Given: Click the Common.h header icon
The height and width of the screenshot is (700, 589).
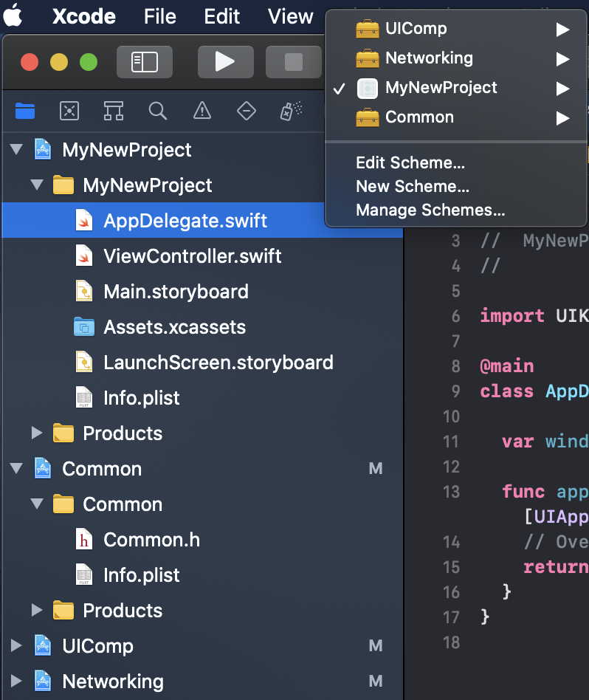Looking at the screenshot, I should 84,539.
